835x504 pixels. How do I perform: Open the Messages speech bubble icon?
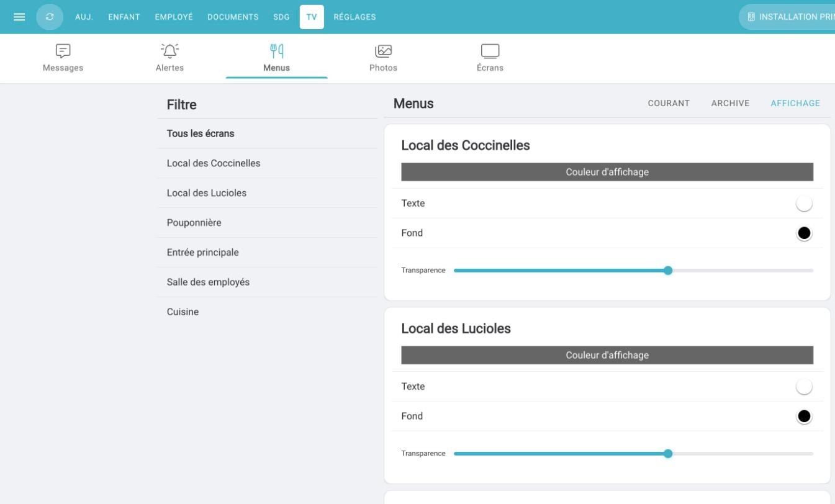pyautogui.click(x=63, y=50)
